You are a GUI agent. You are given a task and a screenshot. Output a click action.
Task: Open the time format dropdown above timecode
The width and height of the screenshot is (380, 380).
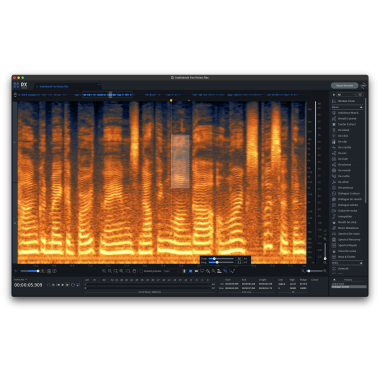pos(20,280)
